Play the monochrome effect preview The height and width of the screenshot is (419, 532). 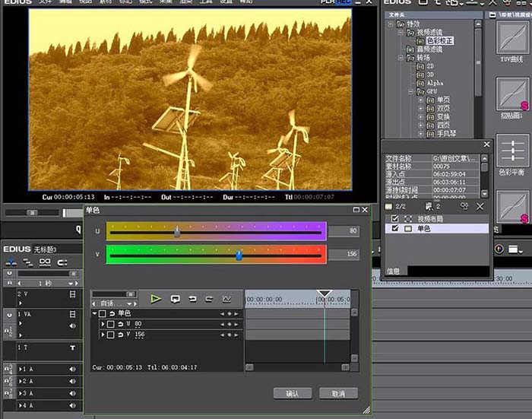pos(156,299)
